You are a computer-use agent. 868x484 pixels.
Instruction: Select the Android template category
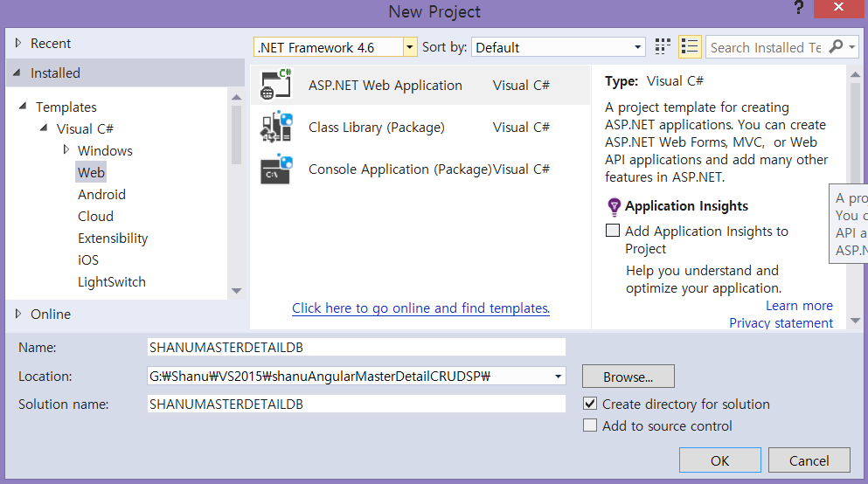pyautogui.click(x=101, y=195)
